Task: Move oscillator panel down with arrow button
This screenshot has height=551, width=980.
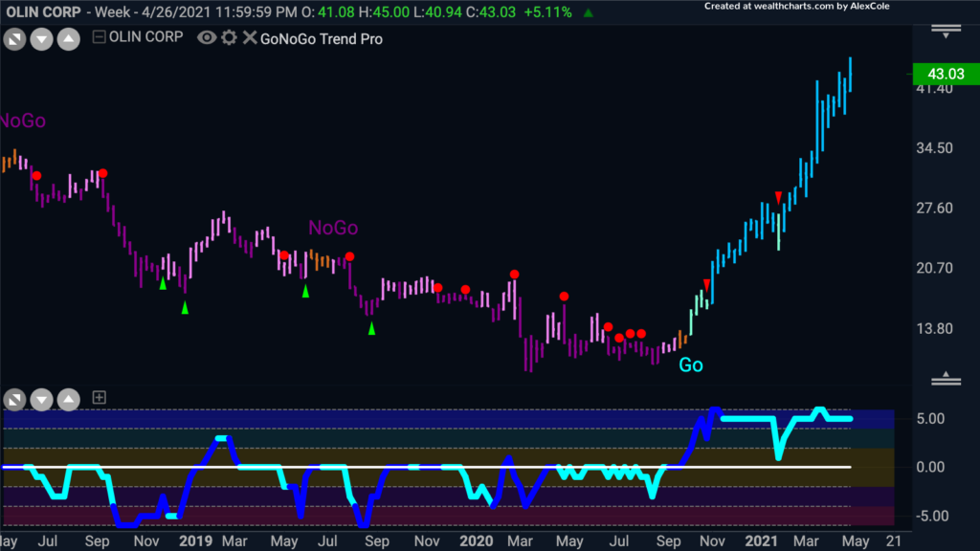Action: coord(42,399)
